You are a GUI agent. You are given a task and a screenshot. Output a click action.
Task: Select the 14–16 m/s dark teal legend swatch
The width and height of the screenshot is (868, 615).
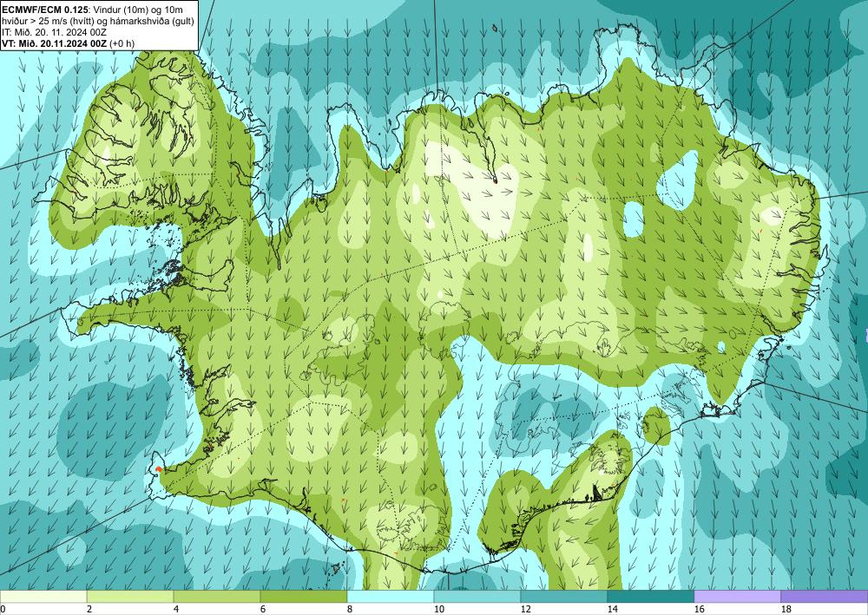point(651,596)
